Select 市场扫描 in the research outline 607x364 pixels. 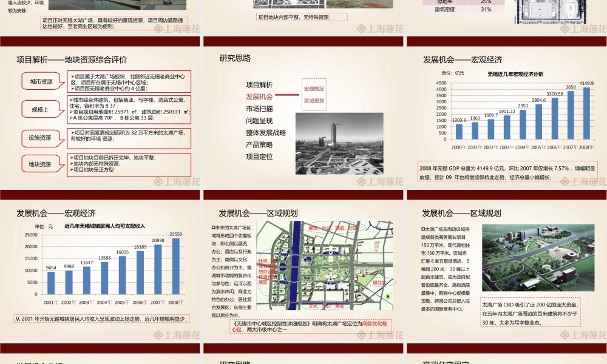pyautogui.click(x=259, y=109)
